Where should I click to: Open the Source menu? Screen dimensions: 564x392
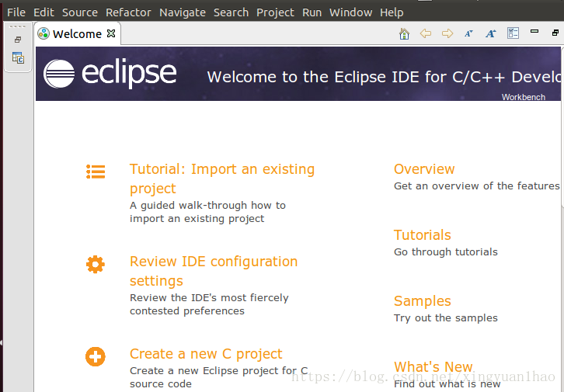click(x=80, y=12)
